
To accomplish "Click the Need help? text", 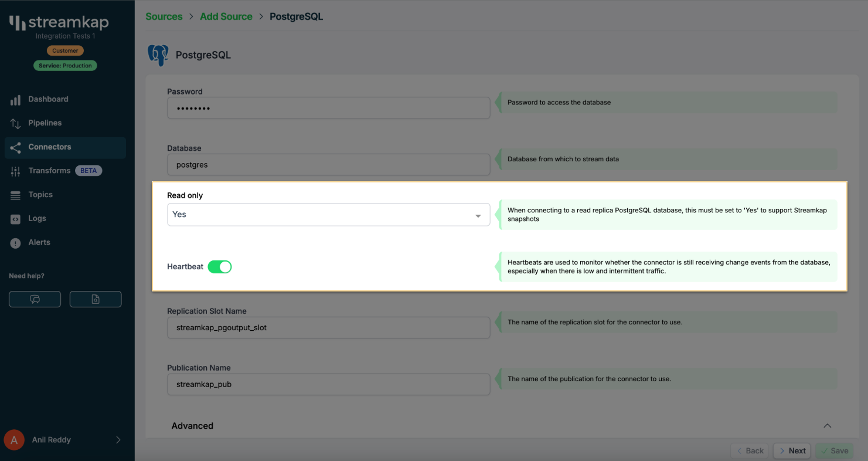I will pyautogui.click(x=26, y=276).
